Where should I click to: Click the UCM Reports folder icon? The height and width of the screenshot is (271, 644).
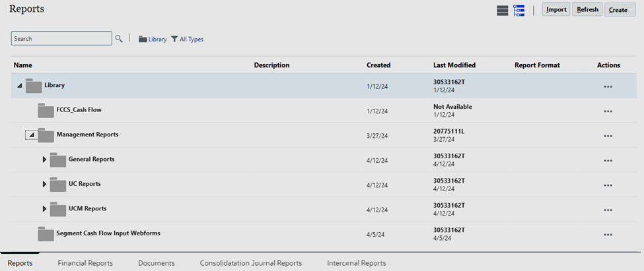click(x=58, y=208)
